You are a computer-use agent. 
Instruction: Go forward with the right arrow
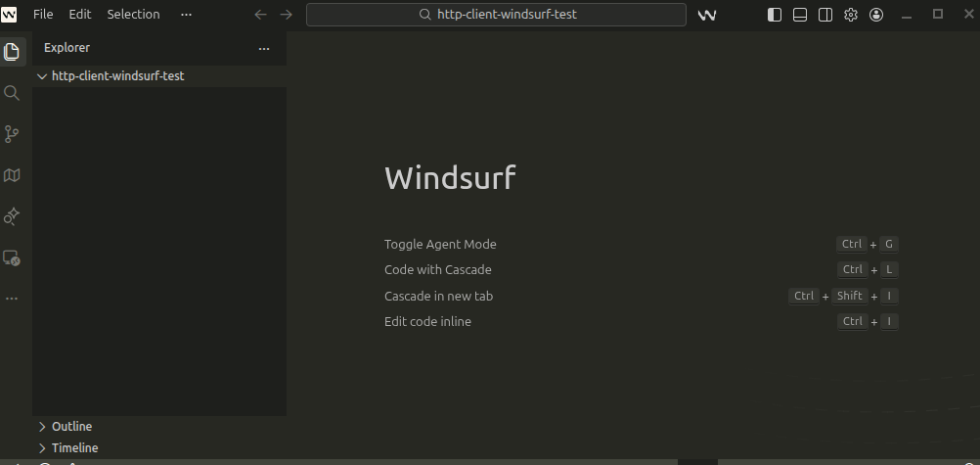coord(287,15)
